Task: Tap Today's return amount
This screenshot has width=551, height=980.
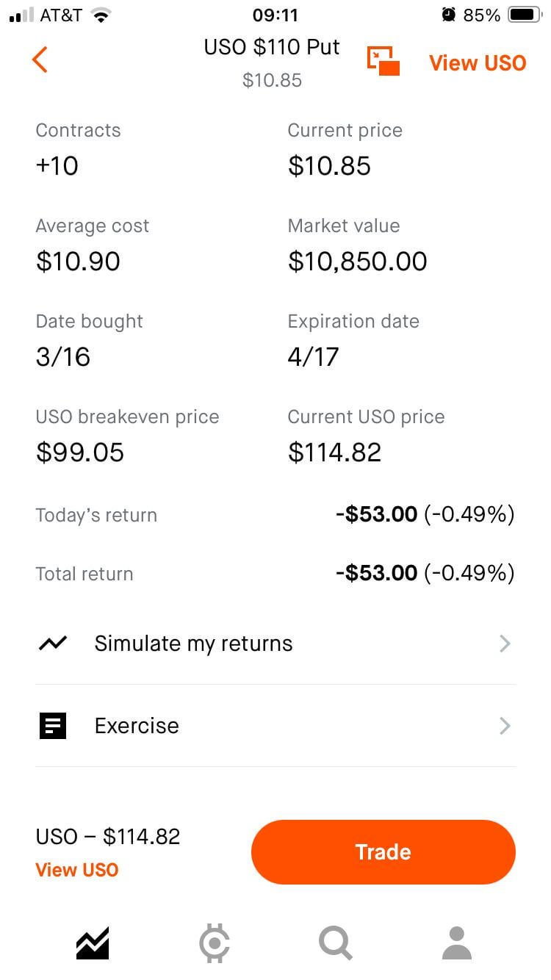Action: click(425, 514)
